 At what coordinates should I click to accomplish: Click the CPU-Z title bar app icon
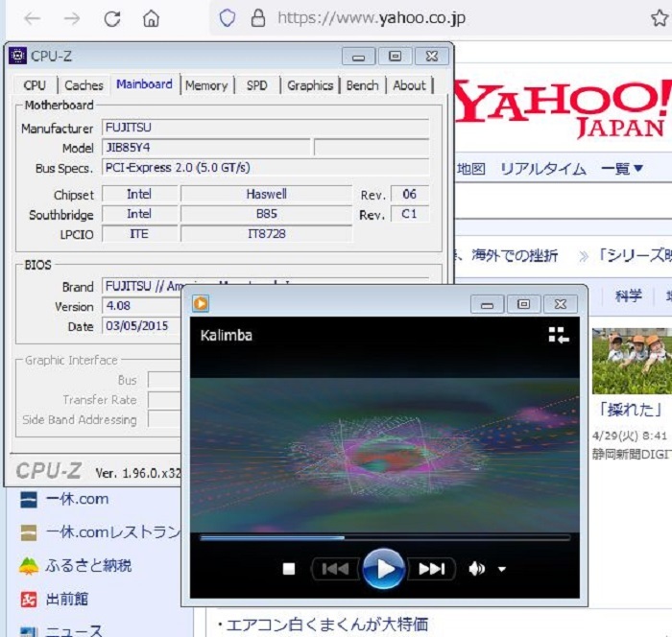click(17, 56)
